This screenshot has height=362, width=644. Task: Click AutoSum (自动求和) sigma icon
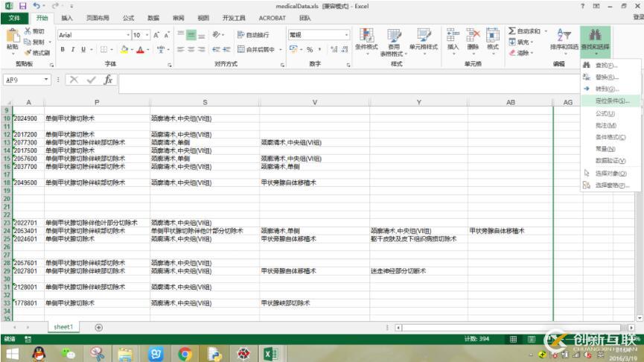[511, 31]
